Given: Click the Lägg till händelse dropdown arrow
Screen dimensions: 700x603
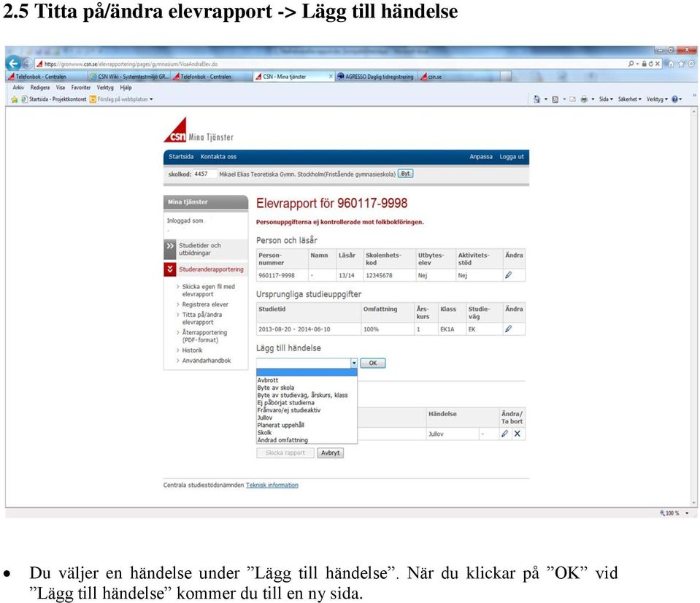Looking at the screenshot, I should tap(353, 363).
